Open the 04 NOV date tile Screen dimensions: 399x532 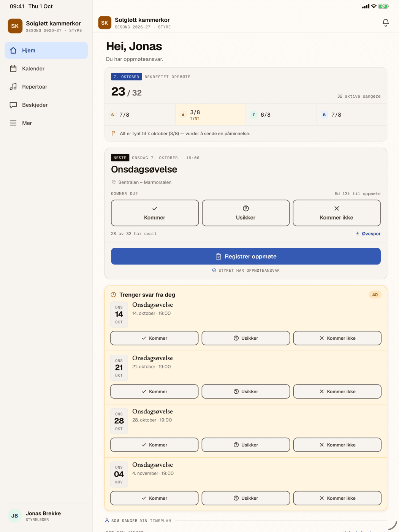point(119,475)
